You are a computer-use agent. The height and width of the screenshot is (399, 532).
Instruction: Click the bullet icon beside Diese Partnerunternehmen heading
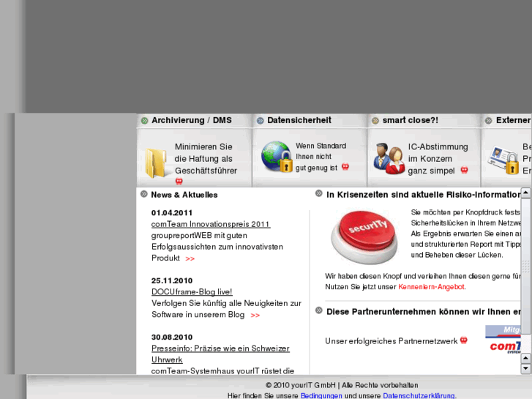tap(318, 310)
